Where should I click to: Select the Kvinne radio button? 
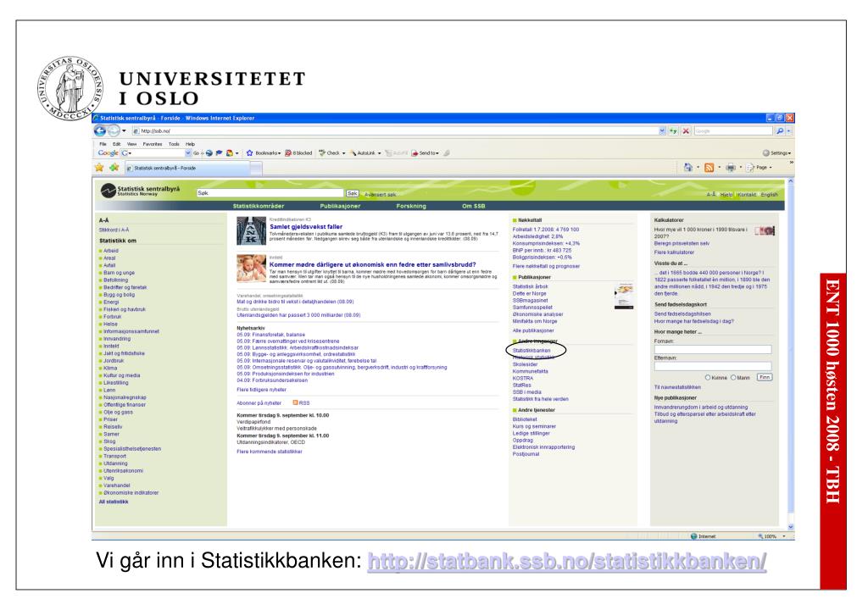pyautogui.click(x=708, y=378)
